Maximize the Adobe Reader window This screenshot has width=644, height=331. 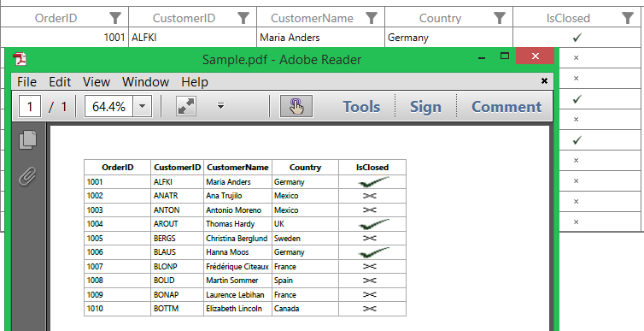505,56
